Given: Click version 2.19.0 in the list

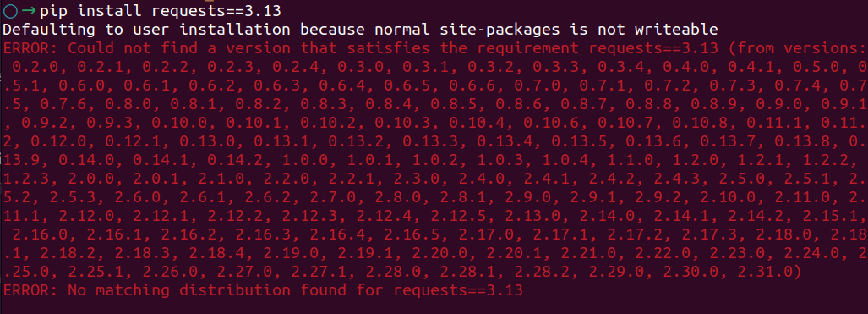Looking at the screenshot, I should pos(292,253).
